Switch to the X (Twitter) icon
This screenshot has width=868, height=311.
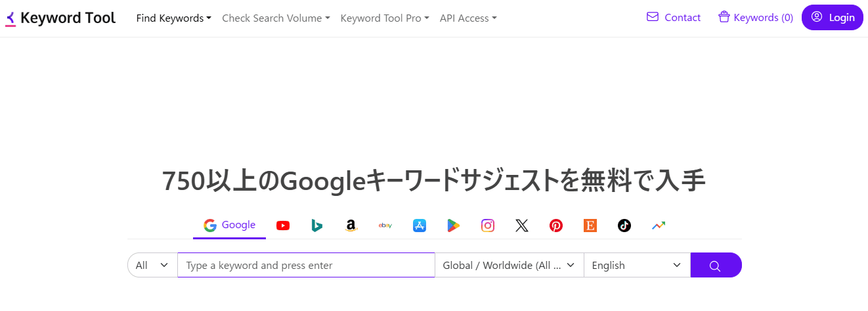522,226
